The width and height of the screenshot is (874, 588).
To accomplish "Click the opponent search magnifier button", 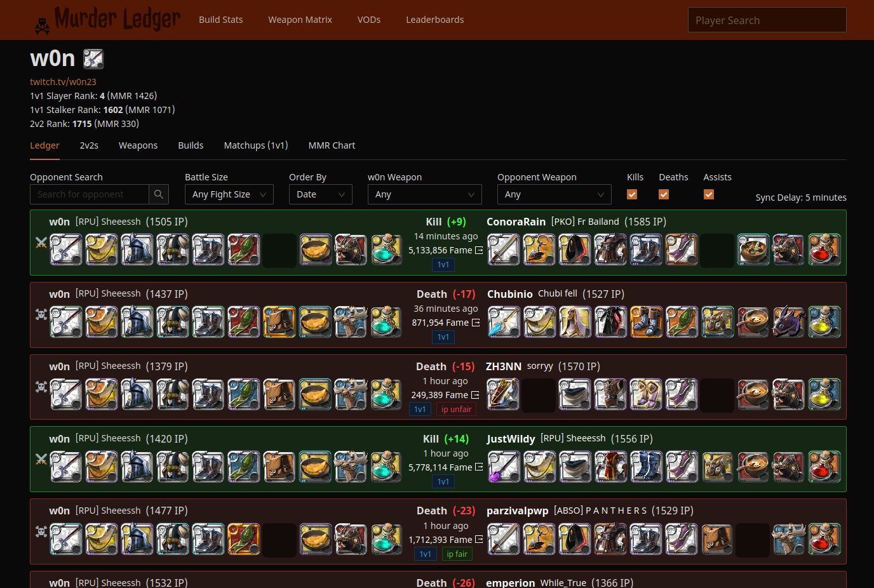I will coord(159,194).
